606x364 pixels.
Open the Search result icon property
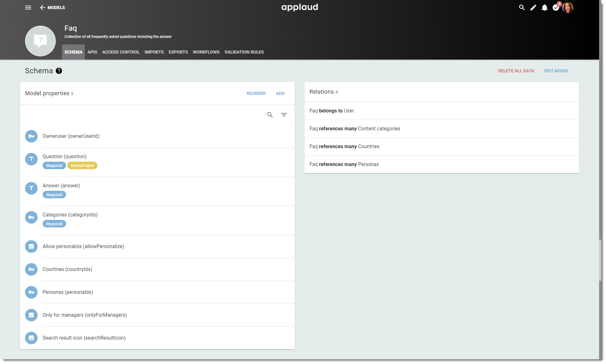tap(157, 338)
